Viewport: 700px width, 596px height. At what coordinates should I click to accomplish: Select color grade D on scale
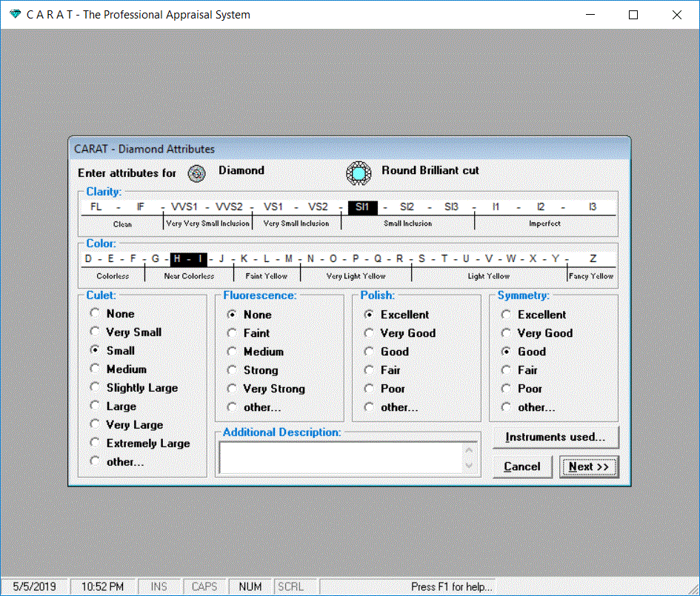click(x=89, y=259)
